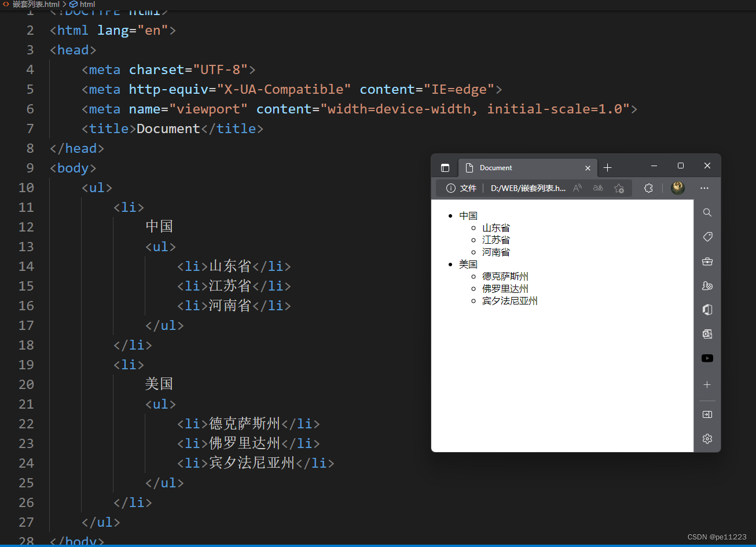The image size is (756, 547).
Task: Click 中国 list item in browser page
Action: point(468,216)
